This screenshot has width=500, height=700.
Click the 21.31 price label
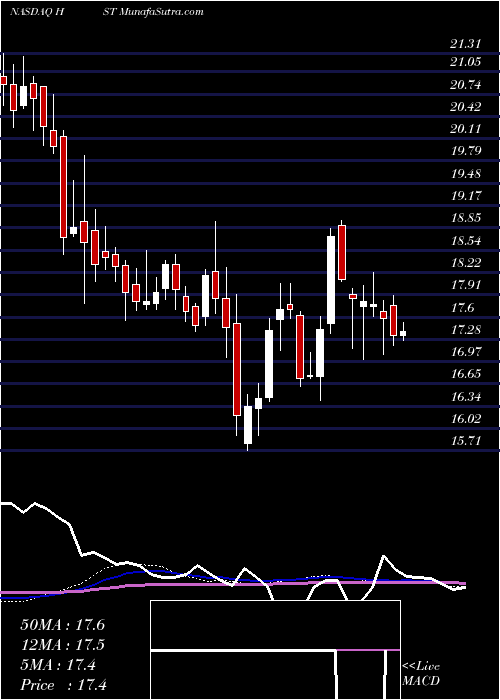pos(465,44)
